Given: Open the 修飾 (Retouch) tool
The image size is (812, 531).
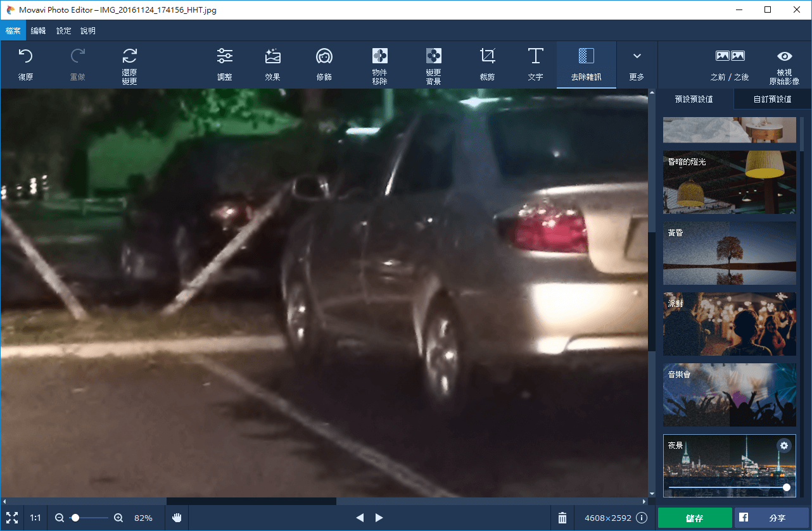Looking at the screenshot, I should click(324, 57).
